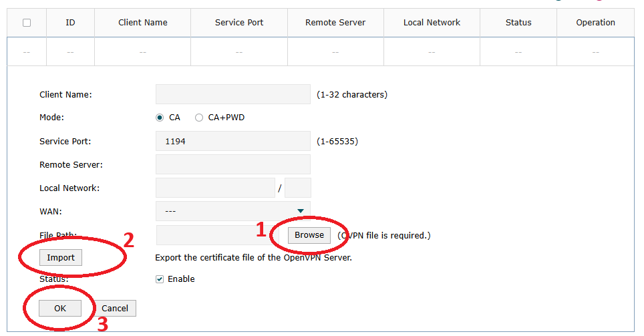Screen dimensions: 644x336
Task: Toggle the Enable status checkbox
Action: tap(160, 279)
